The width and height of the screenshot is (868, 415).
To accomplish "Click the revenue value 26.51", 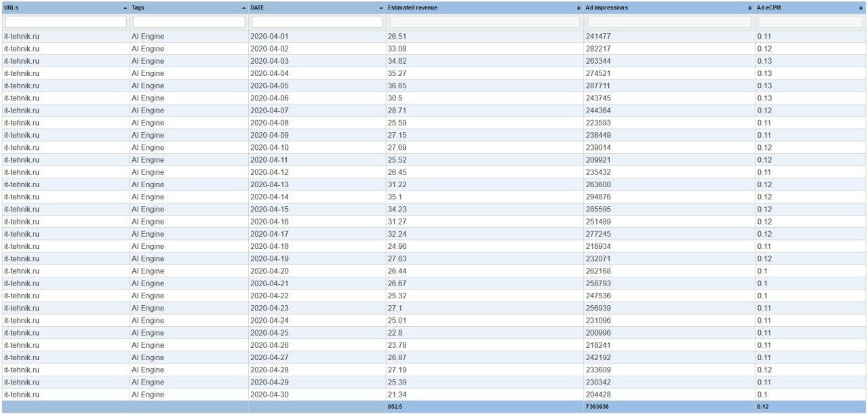I will click(x=397, y=37).
